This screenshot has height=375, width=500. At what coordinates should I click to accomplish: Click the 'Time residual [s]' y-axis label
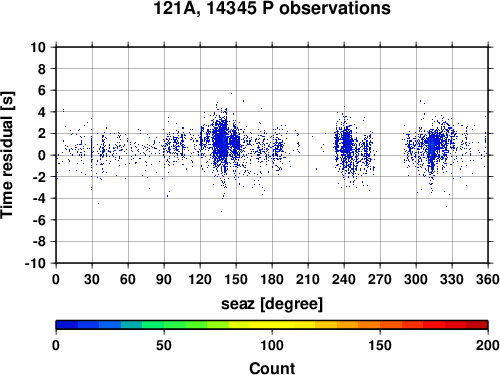click(7, 155)
